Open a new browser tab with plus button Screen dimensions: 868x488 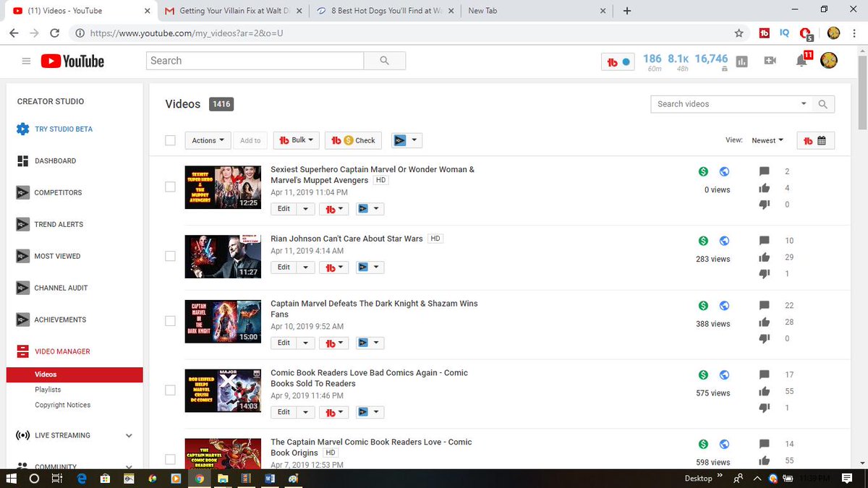point(626,11)
